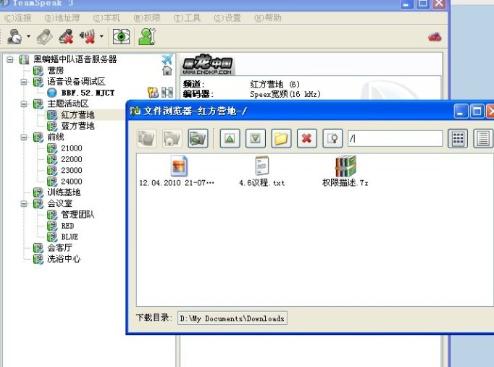Select the 红方营地 channel
The width and height of the screenshot is (494, 367).
78,115
